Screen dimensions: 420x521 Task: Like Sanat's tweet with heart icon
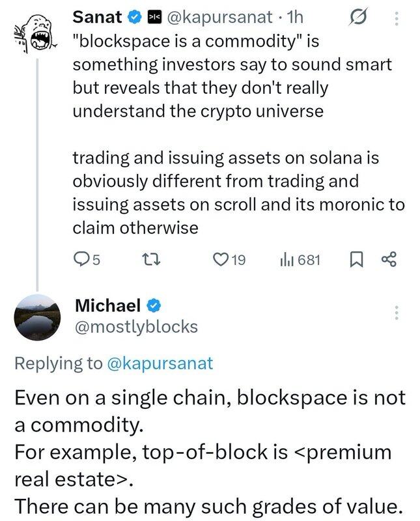[x=221, y=260]
